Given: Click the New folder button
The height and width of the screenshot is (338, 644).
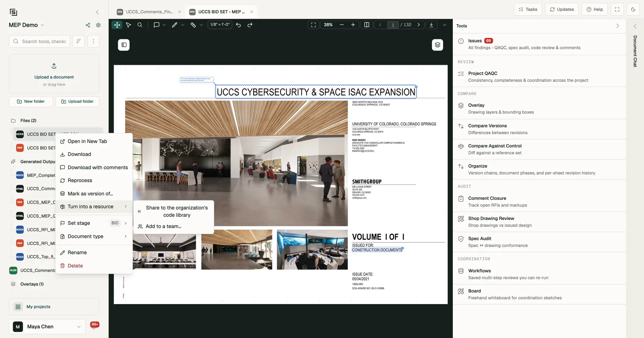Looking at the screenshot, I should [31, 102].
